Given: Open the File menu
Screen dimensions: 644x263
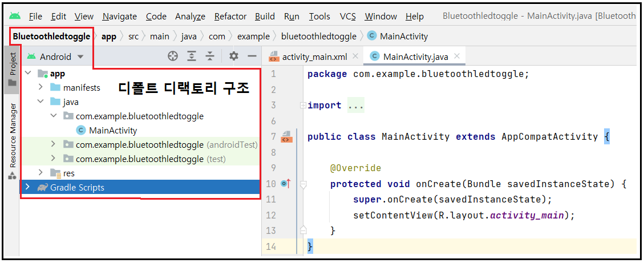Looking at the screenshot, I should (x=35, y=17).
